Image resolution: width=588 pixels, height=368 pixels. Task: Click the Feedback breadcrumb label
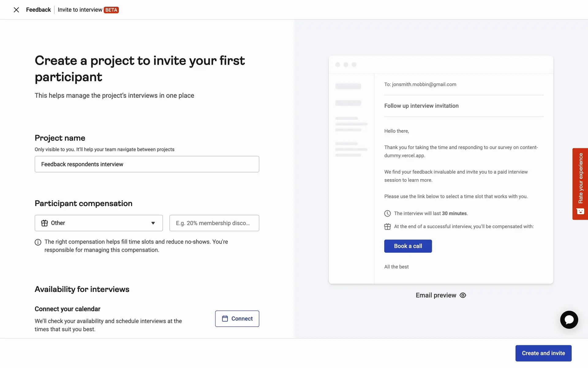[x=39, y=10]
